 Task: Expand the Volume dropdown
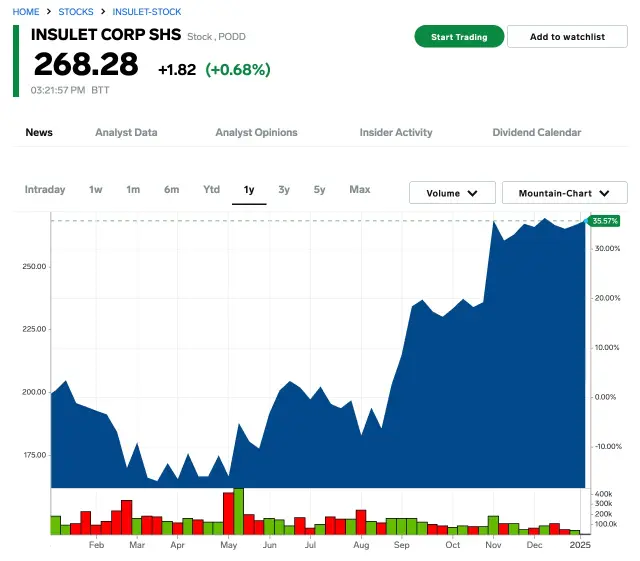point(452,193)
